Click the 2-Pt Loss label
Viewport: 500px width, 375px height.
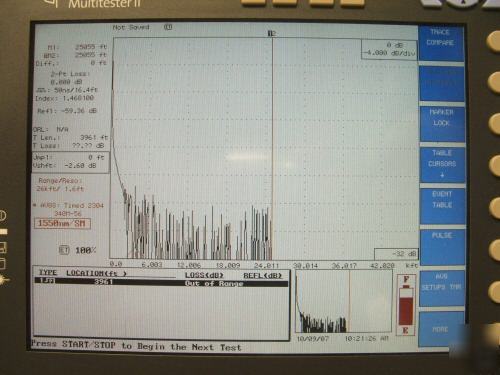pos(70,74)
